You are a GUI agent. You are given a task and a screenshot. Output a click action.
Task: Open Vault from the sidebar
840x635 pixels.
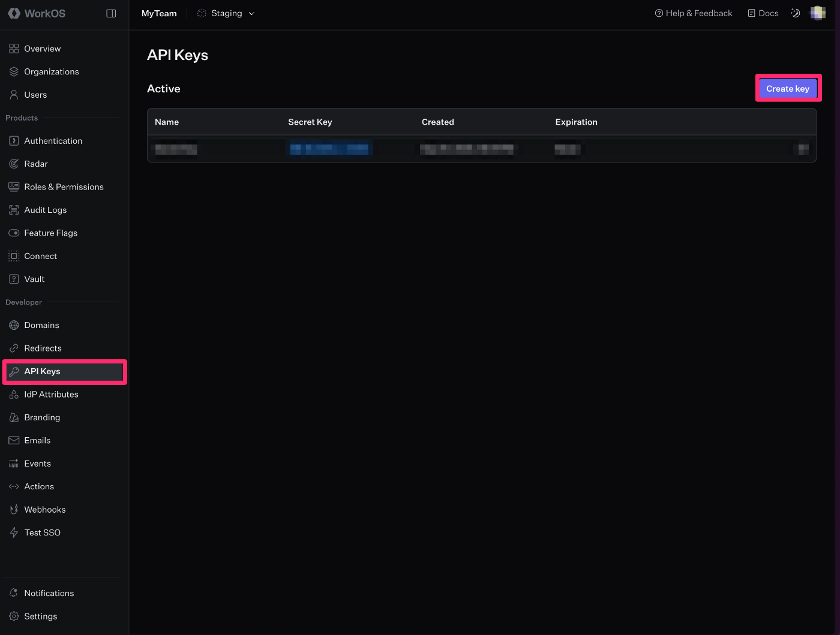[x=34, y=279]
